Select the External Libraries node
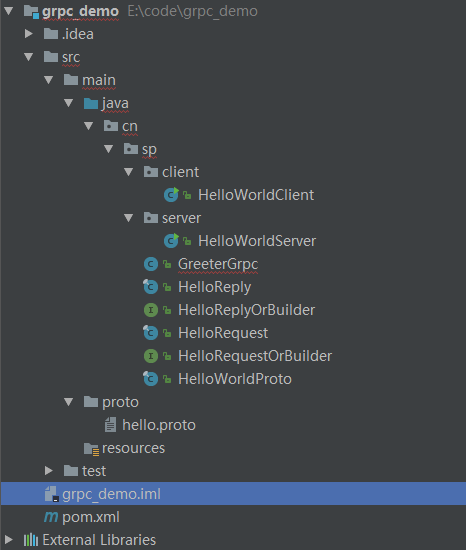This screenshot has height=550, width=466. (99, 540)
